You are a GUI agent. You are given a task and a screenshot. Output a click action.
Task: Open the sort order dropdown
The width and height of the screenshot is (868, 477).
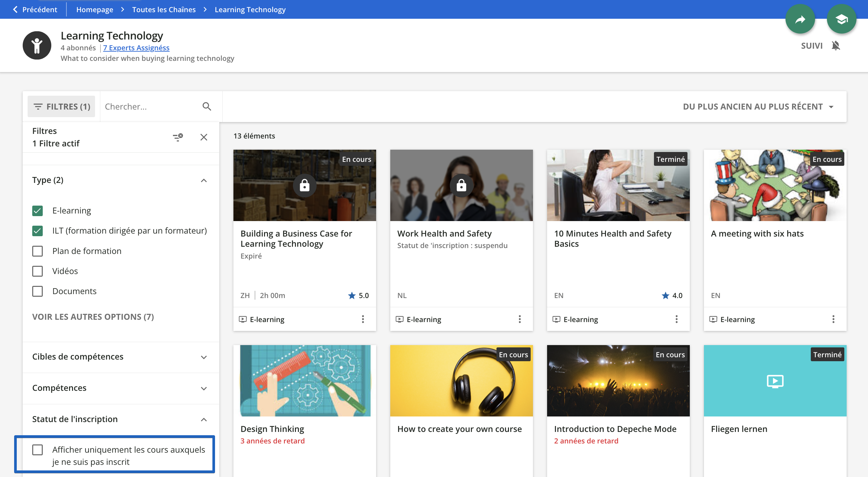(x=758, y=107)
